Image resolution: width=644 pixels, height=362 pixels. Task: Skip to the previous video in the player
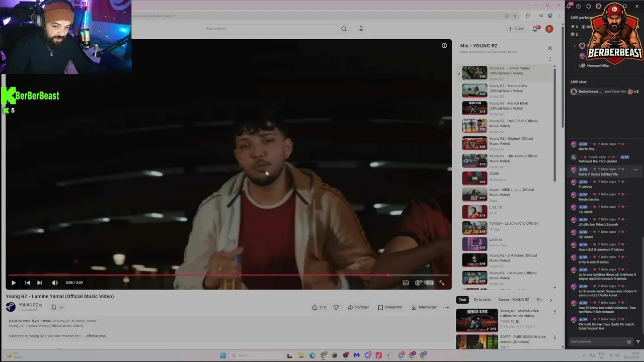pyautogui.click(x=28, y=283)
